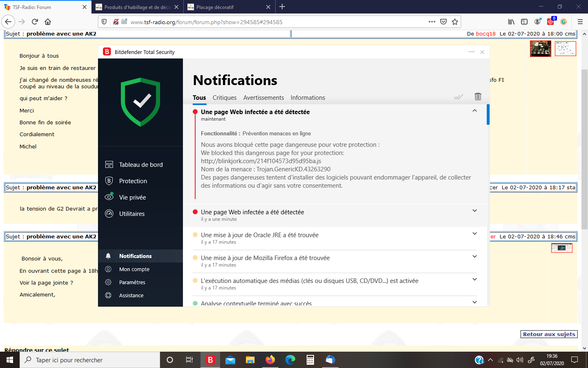
Task: Click Firefox back arrow button
Action: (x=8, y=22)
